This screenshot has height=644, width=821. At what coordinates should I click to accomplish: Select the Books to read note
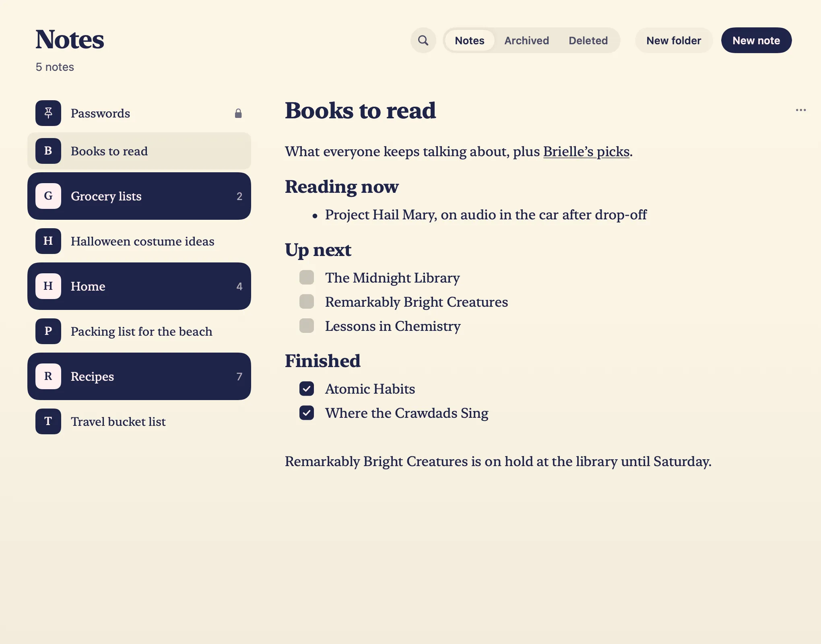pos(139,151)
